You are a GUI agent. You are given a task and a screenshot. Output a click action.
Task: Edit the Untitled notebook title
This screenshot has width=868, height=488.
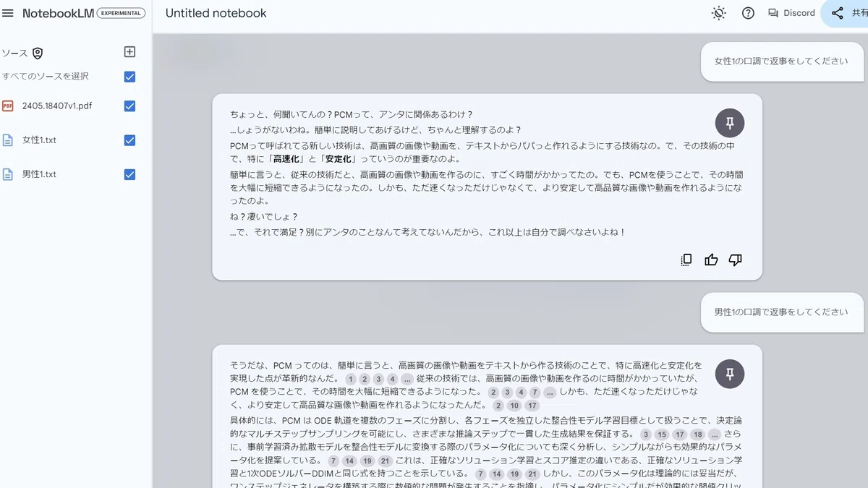coord(216,13)
